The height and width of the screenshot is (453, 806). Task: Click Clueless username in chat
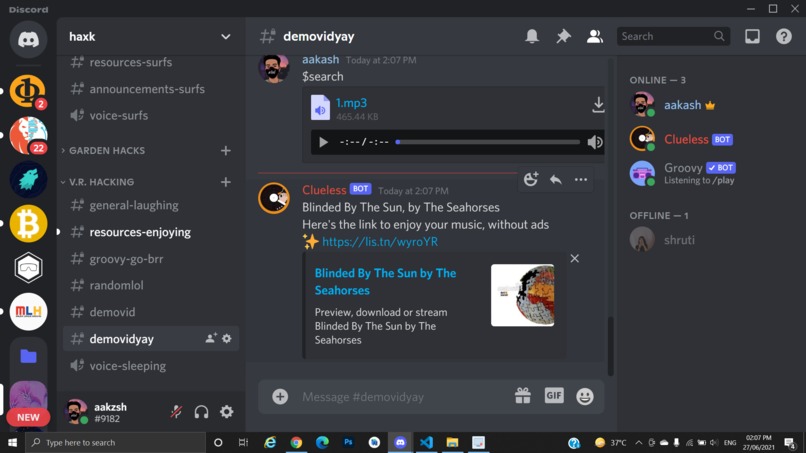324,190
